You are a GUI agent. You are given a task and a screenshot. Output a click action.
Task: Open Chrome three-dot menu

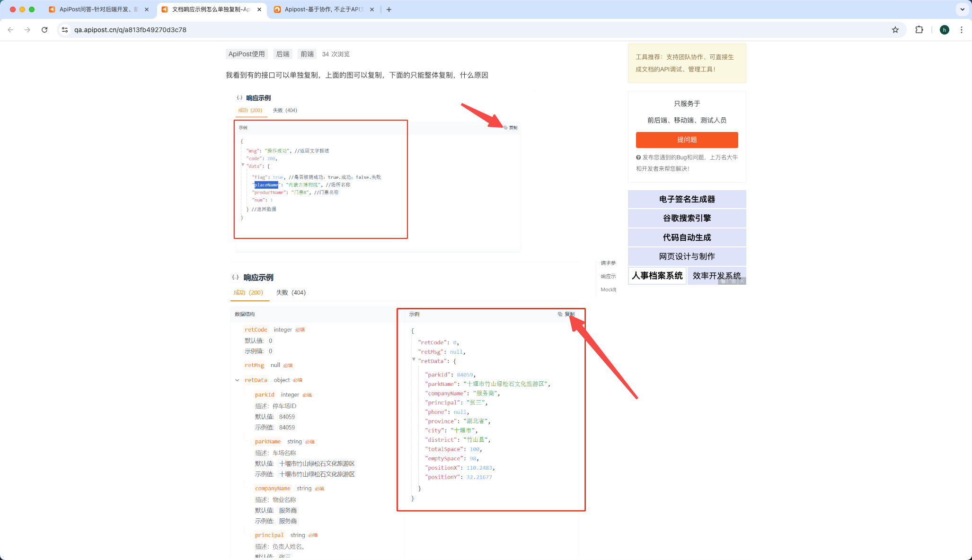[x=961, y=30]
